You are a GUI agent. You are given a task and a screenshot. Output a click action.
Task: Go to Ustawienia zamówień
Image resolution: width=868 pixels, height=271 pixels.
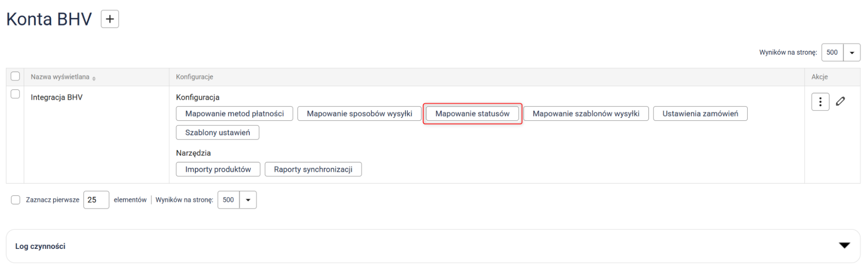click(x=700, y=114)
